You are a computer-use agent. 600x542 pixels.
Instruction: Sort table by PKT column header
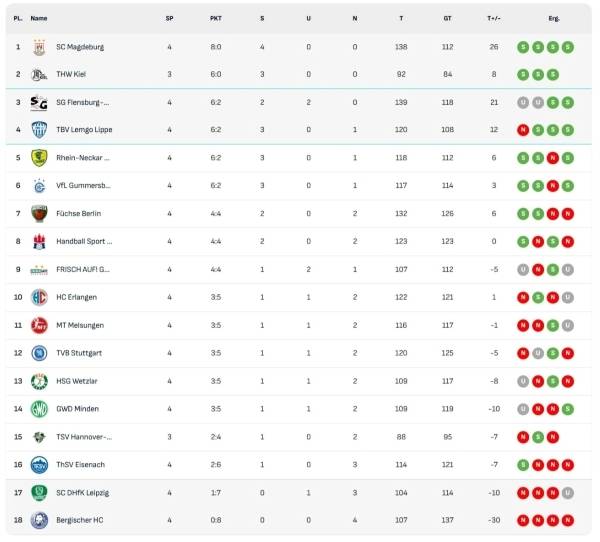pyautogui.click(x=216, y=18)
